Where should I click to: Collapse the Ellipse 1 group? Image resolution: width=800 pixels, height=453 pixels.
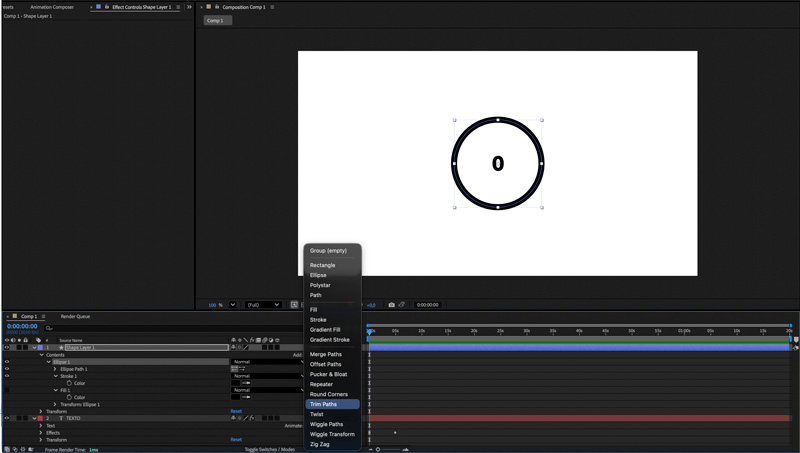click(48, 362)
